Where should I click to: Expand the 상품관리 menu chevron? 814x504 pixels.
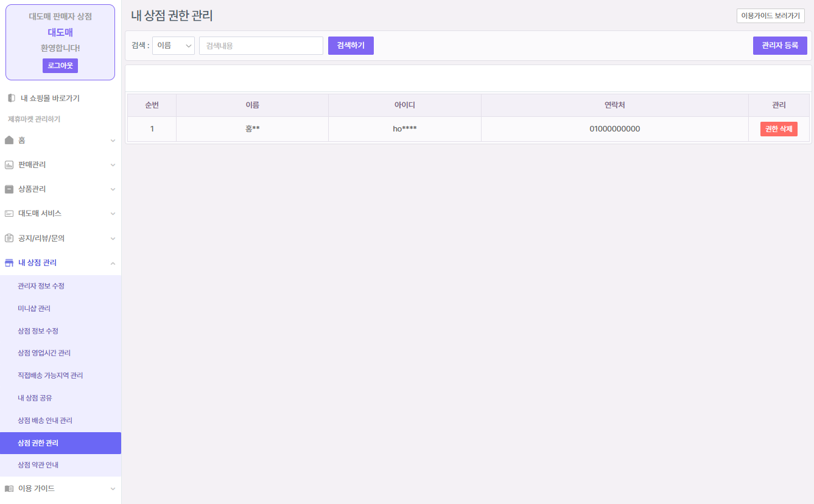[x=113, y=189]
